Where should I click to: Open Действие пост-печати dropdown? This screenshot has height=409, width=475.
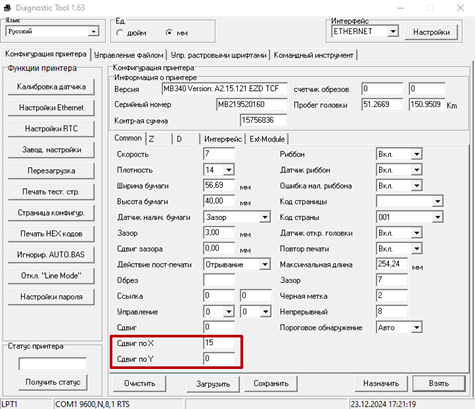click(x=265, y=265)
